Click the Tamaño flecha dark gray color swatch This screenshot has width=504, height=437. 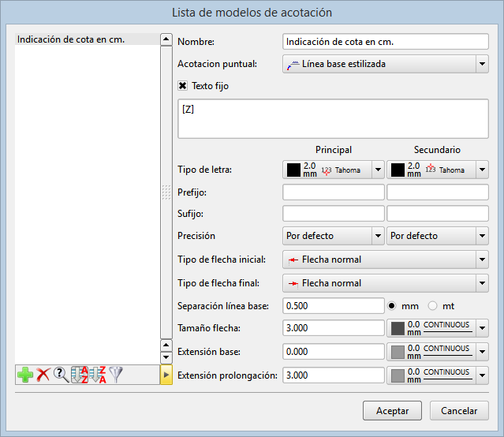[398, 328]
